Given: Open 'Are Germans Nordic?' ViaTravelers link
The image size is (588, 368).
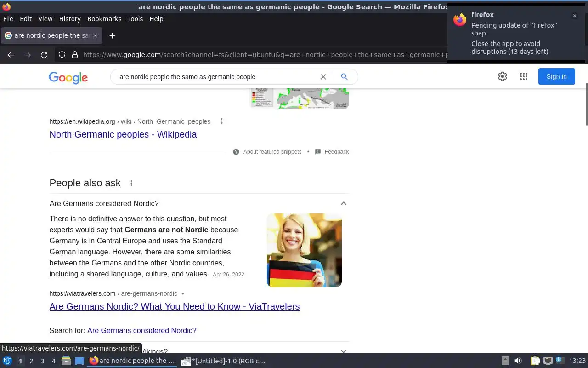Looking at the screenshot, I should click(175, 306).
